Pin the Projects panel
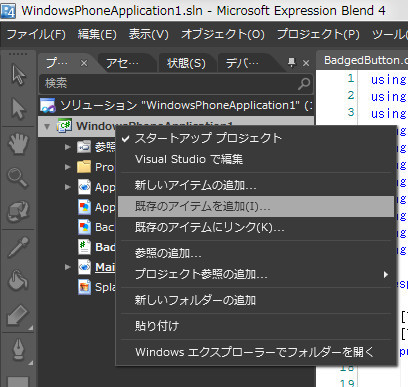The width and height of the screenshot is (408, 387). point(292,62)
